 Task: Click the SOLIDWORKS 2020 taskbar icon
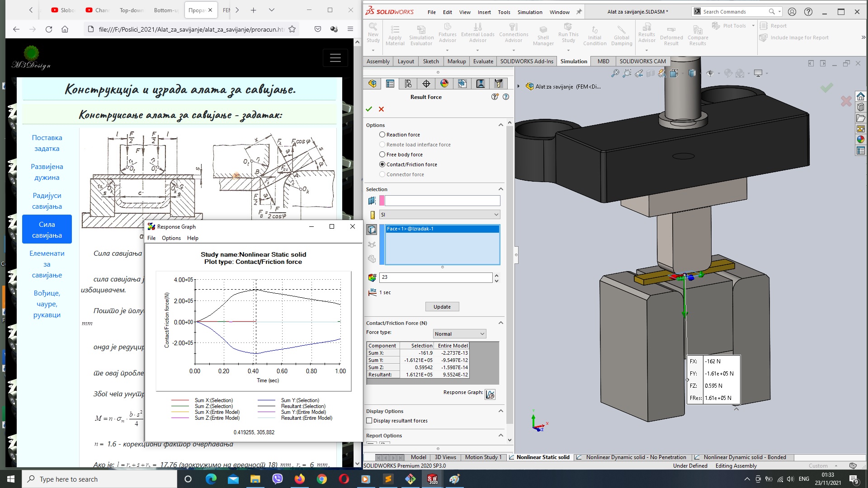[x=433, y=479]
